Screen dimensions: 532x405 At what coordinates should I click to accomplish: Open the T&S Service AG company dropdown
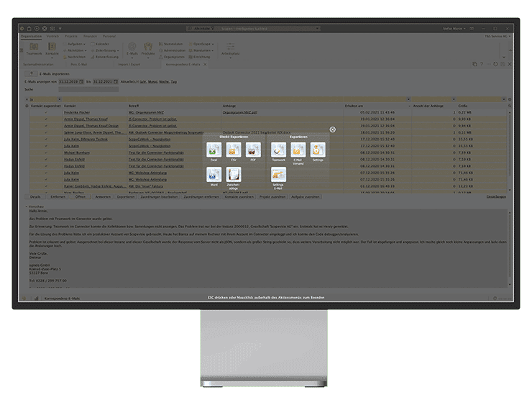[x=497, y=36]
